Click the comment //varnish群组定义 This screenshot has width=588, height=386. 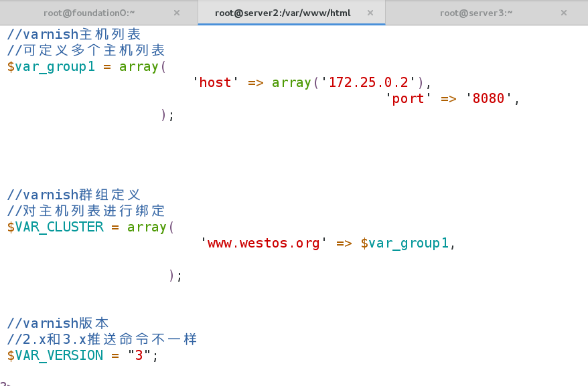pyautogui.click(x=74, y=195)
